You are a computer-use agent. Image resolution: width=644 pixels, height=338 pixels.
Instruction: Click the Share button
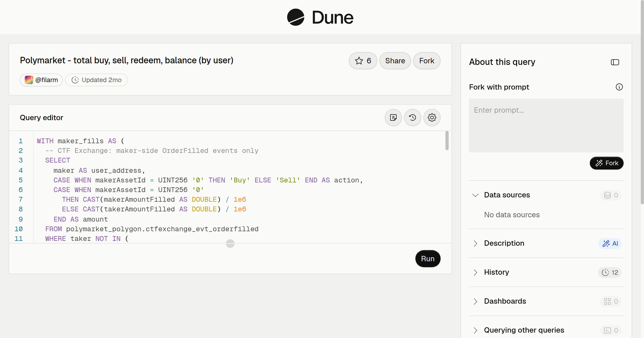pyautogui.click(x=395, y=61)
